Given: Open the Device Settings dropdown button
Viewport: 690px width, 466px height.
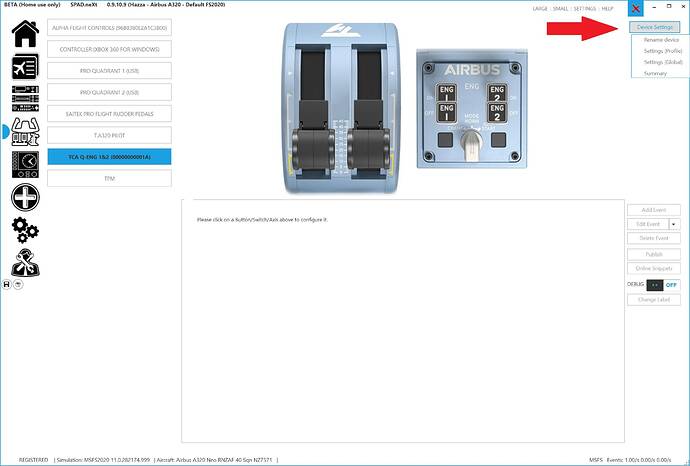Looking at the screenshot, I should click(x=654, y=27).
